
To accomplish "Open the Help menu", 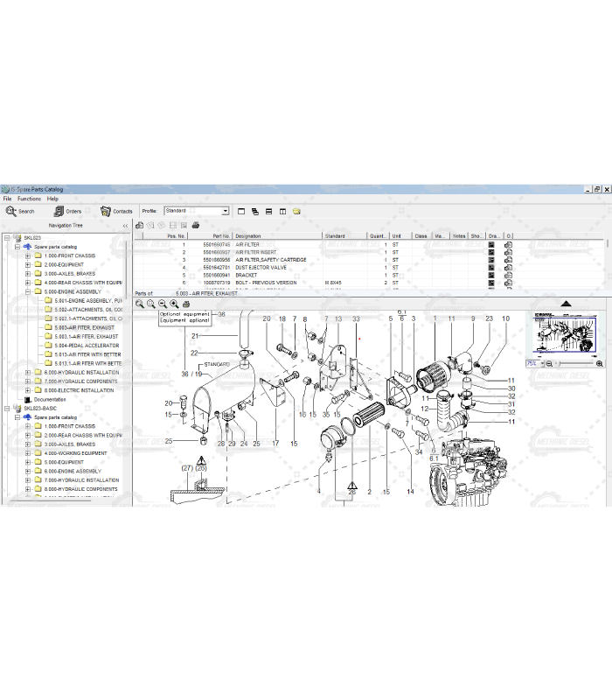I will point(52,199).
